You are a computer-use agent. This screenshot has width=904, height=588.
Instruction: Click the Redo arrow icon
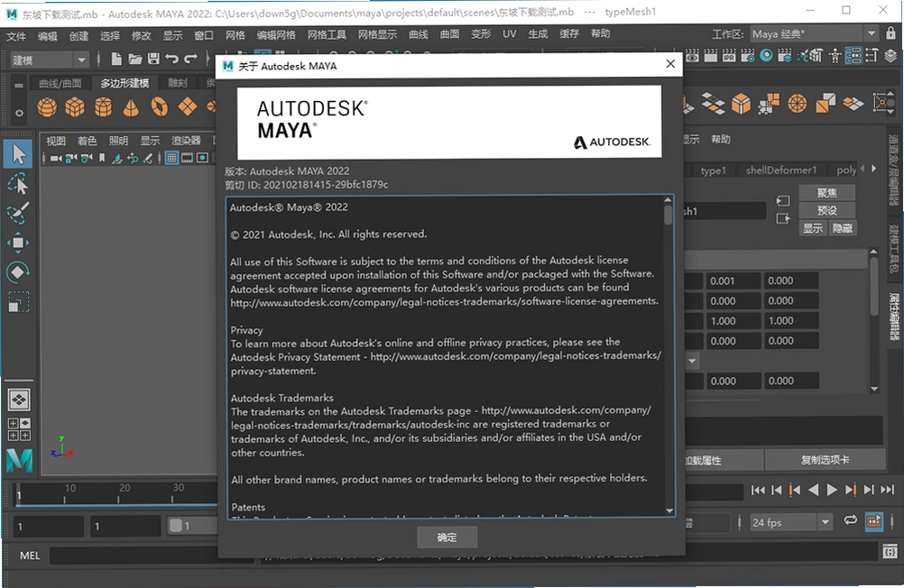pos(190,59)
